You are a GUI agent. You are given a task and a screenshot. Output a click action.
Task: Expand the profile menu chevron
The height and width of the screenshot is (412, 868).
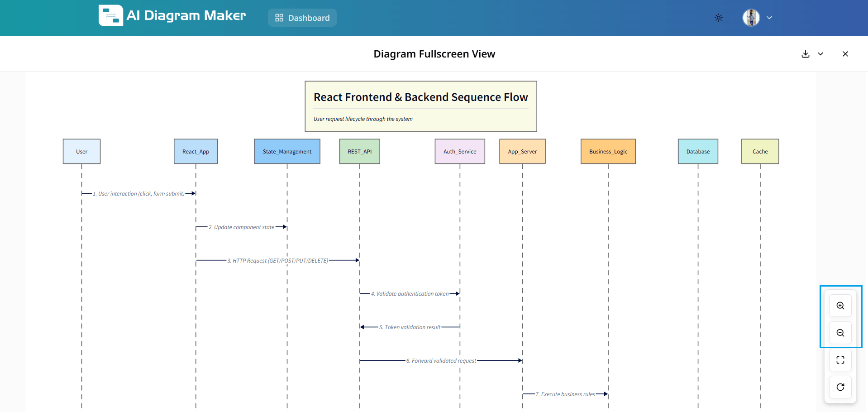coord(769,18)
